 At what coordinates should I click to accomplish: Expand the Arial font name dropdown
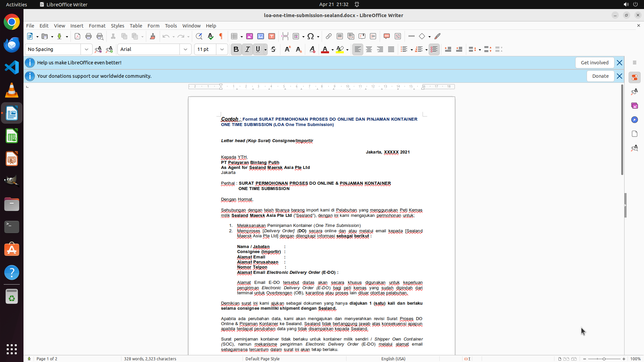[x=185, y=49]
